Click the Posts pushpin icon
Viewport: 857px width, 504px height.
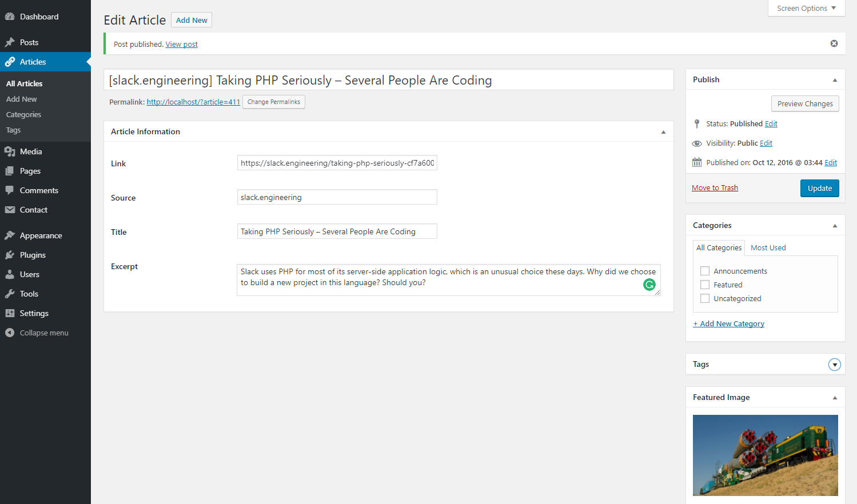10,42
